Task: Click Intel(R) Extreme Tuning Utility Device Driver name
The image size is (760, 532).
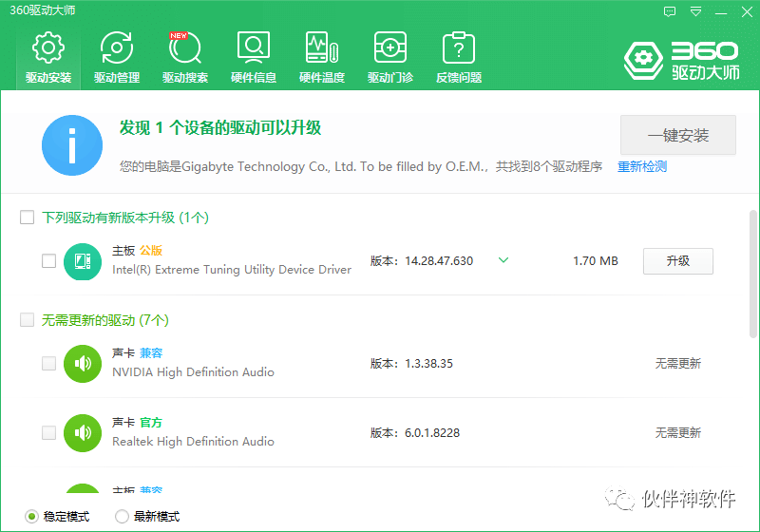Action: coord(232,270)
